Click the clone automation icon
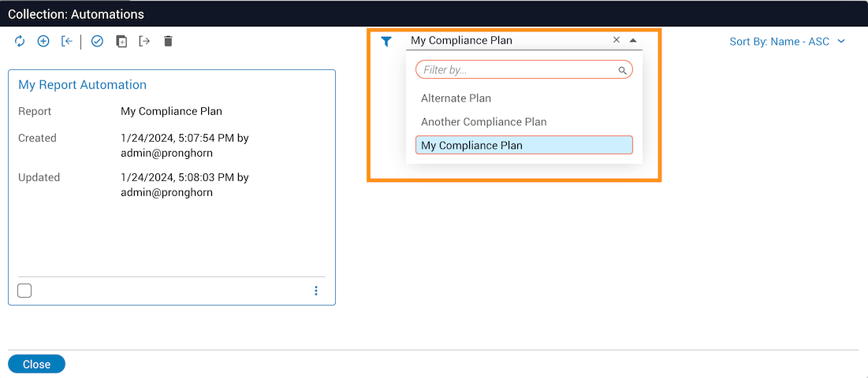 (121, 41)
